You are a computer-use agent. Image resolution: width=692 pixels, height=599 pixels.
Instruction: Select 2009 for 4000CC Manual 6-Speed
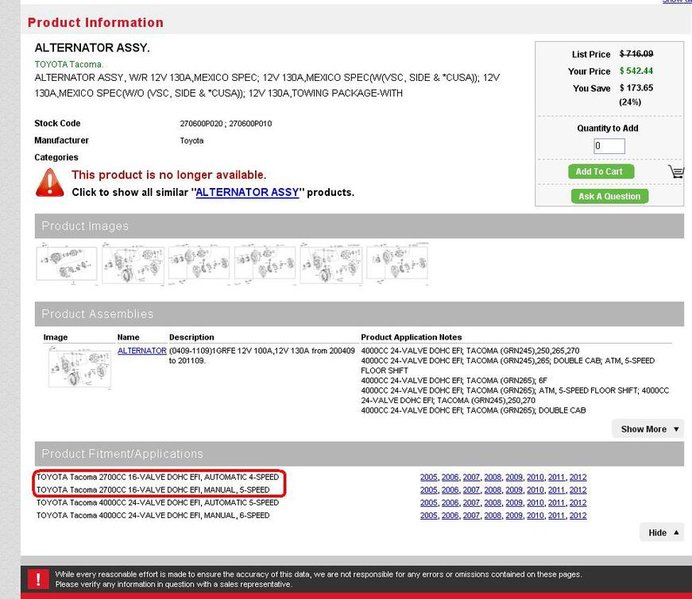(514, 516)
